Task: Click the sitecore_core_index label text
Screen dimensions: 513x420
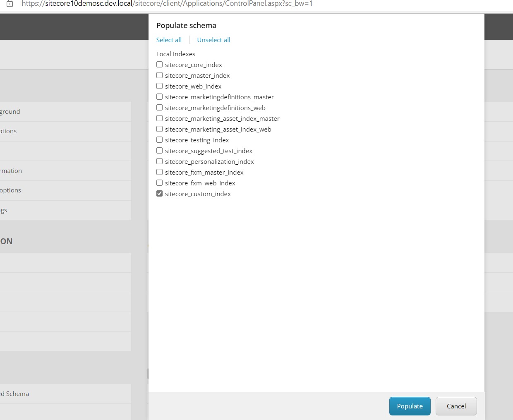Action: [x=194, y=65]
